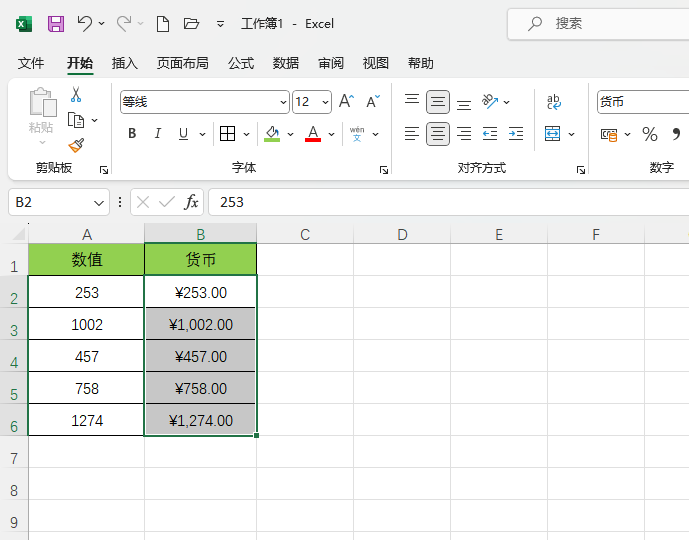Open the font size 12 dropdown
The height and width of the screenshot is (540, 689).
coord(325,102)
